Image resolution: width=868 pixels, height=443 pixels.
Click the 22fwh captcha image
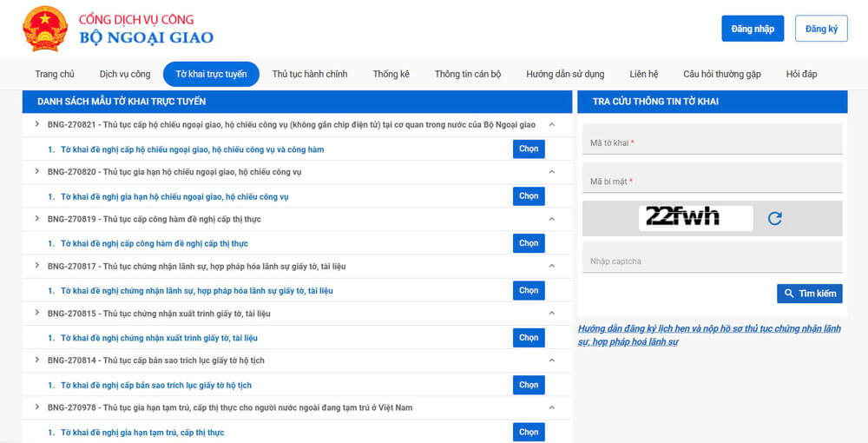pos(695,218)
